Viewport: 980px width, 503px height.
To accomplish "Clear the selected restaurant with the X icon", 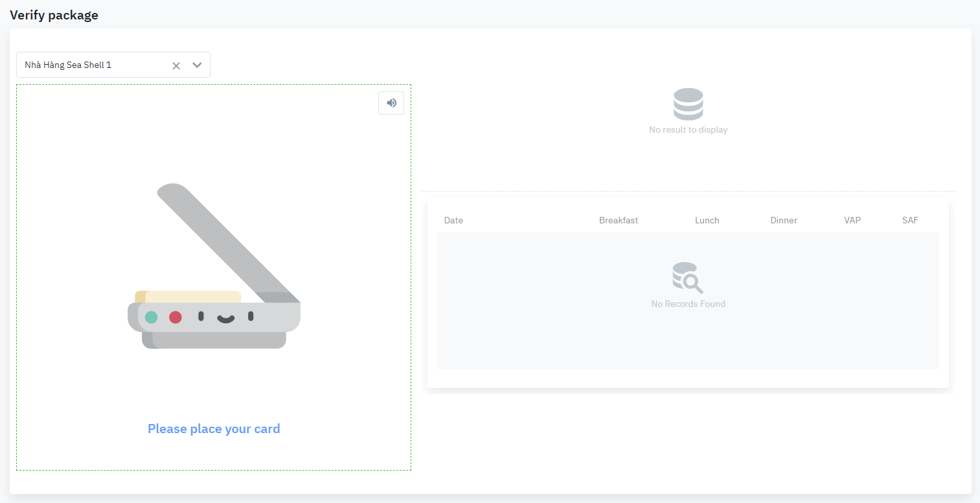I will point(176,65).
